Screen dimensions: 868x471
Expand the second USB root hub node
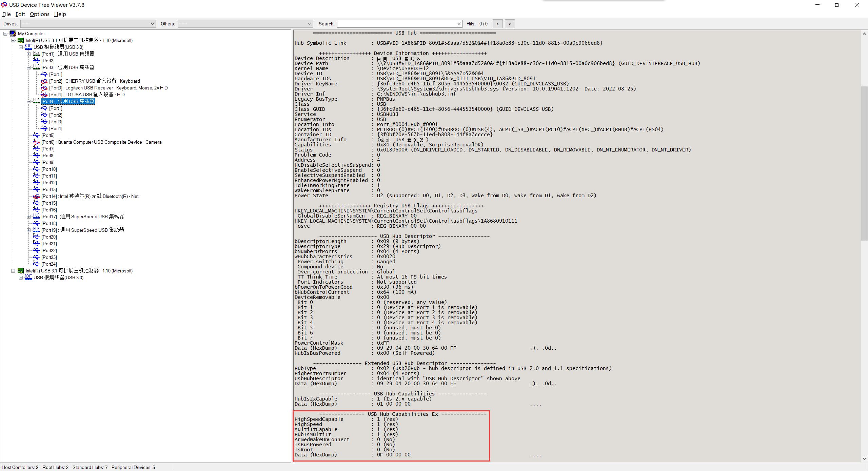tap(21, 278)
